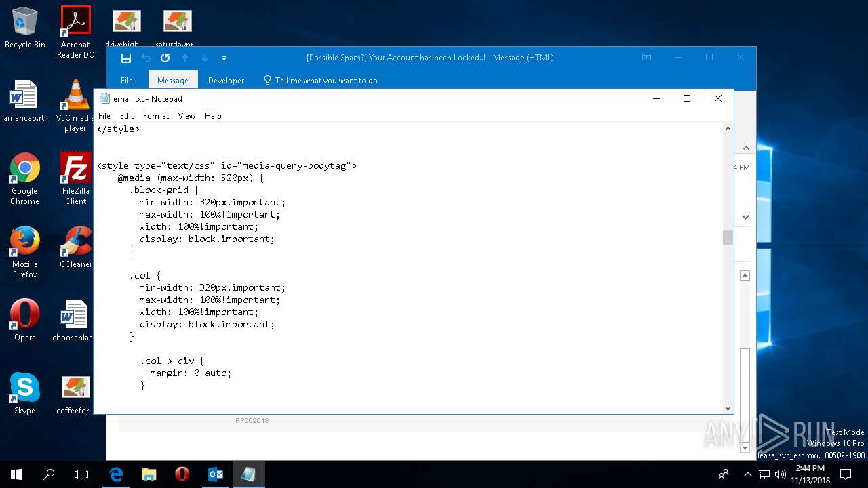The image size is (868, 488).
Task: Click Notepad scrollbar up arrow
Action: [728, 129]
